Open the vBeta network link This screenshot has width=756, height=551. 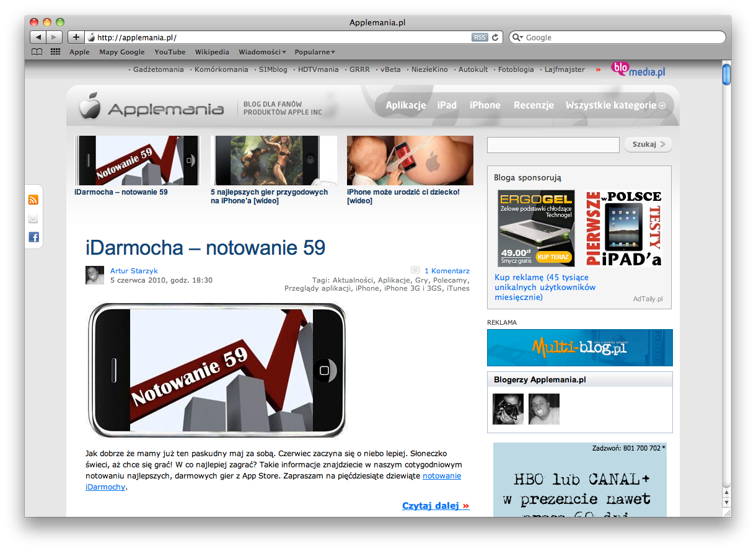click(390, 69)
